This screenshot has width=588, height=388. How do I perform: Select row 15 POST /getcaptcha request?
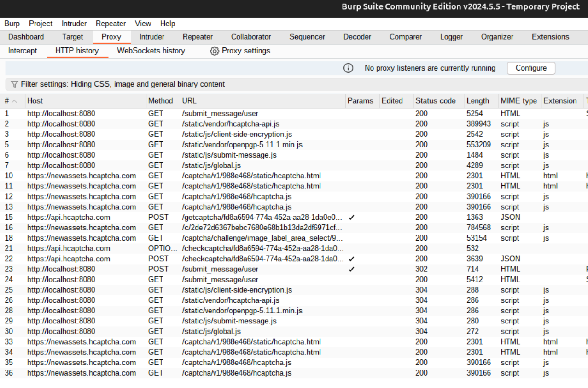(294, 217)
